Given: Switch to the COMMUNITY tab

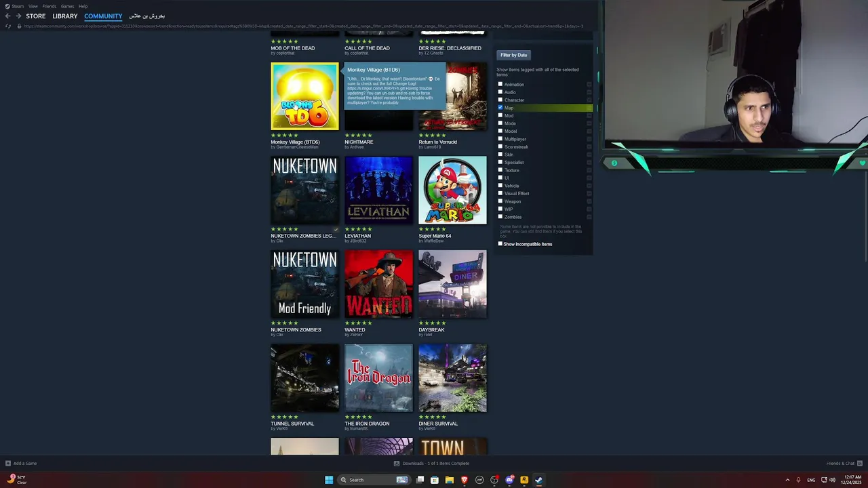Looking at the screenshot, I should 103,16.
